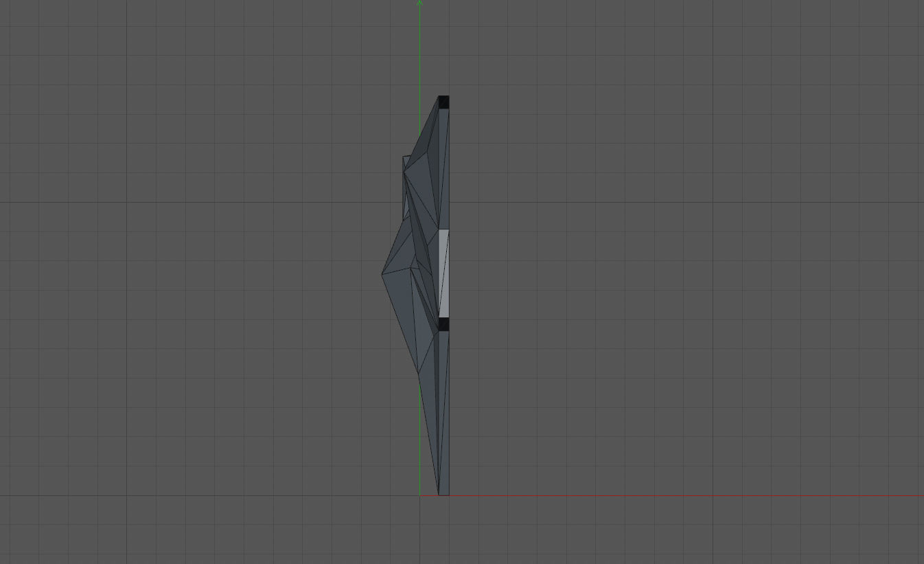Click the upper black square on the mesh

(443, 102)
